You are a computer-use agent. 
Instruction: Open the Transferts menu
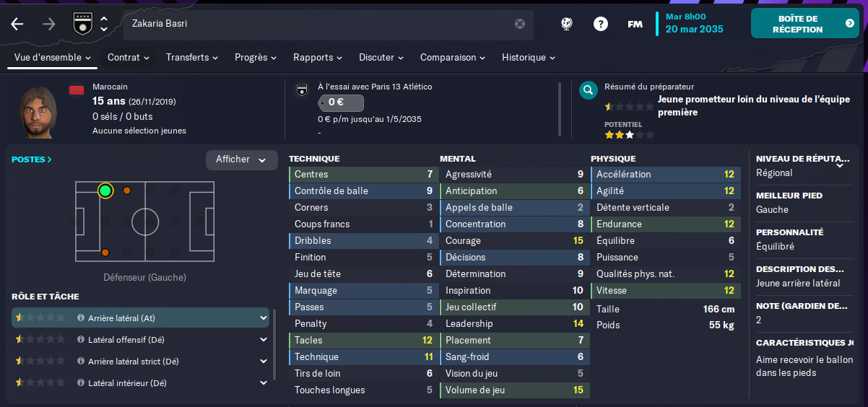[194, 57]
